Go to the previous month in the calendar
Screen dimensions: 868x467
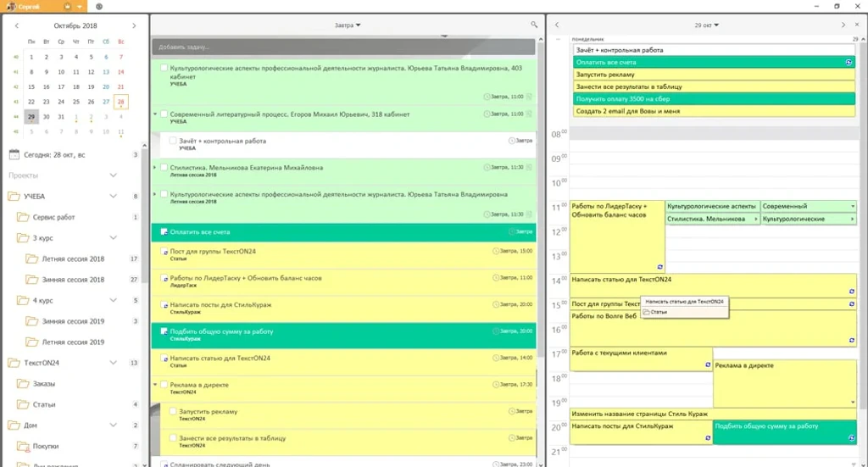[17, 25]
